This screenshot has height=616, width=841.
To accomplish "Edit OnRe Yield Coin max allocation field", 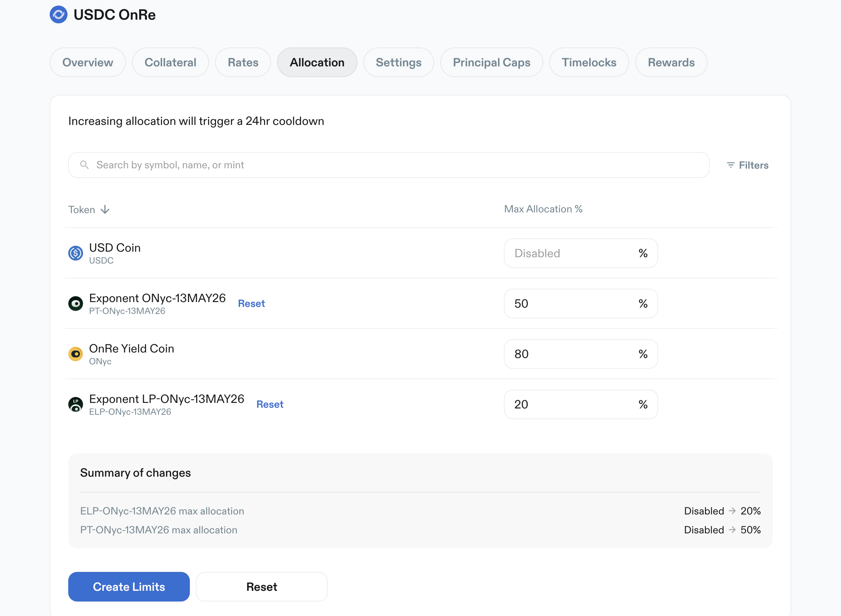I will [571, 354].
